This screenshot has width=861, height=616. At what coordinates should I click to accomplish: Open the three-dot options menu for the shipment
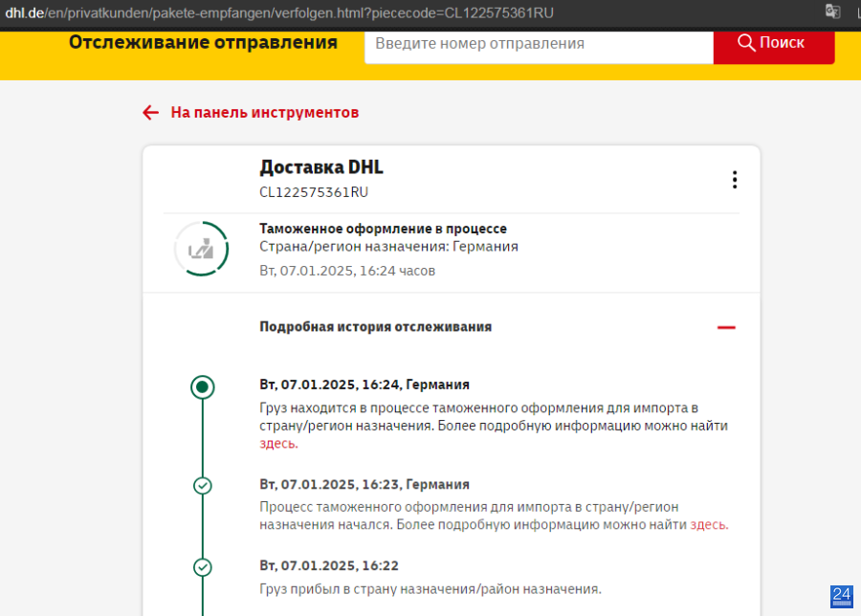[x=734, y=180]
